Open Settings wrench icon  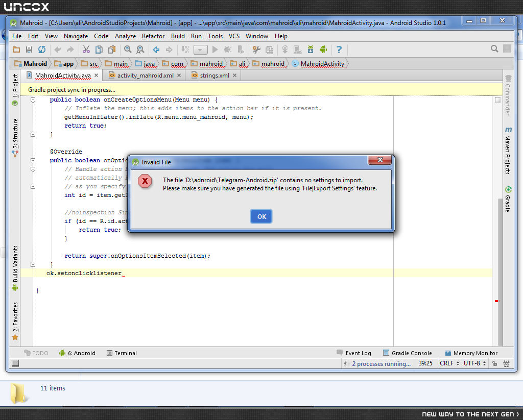point(256,50)
